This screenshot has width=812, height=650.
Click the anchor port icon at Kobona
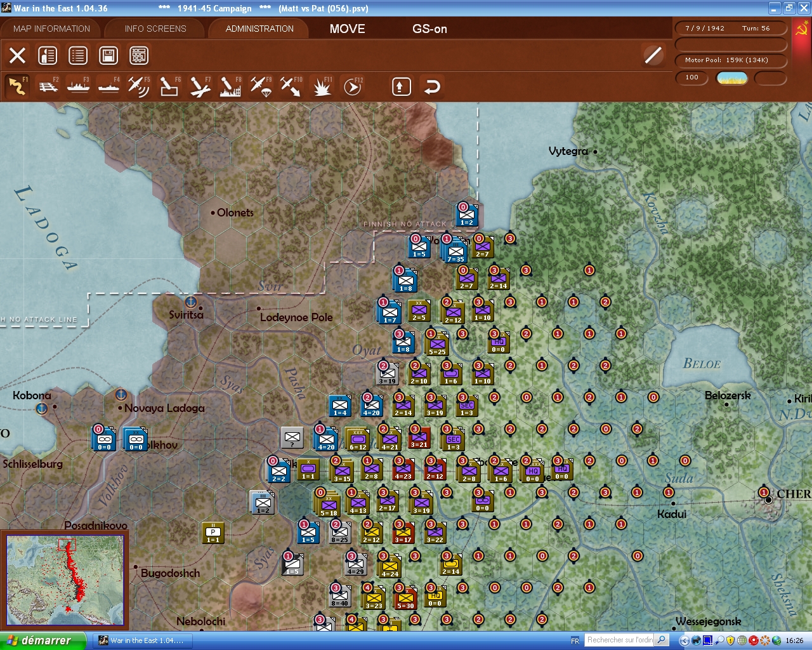(42, 408)
